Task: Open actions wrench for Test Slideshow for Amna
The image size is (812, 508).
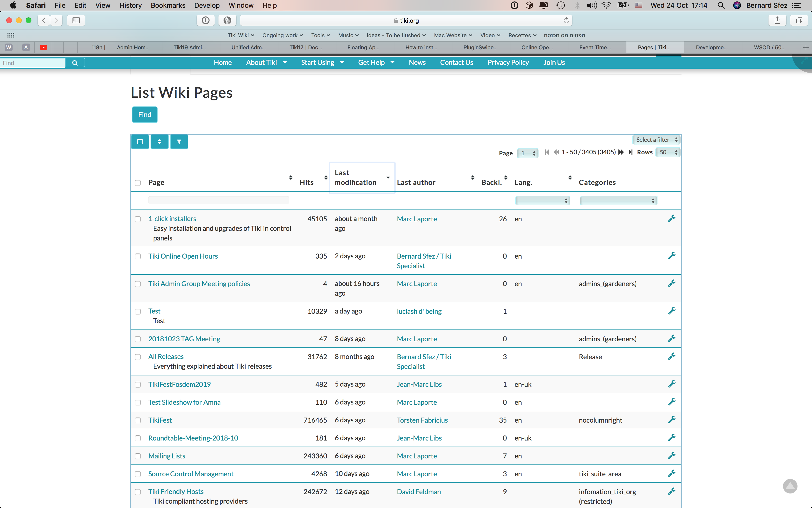Action: (671, 402)
